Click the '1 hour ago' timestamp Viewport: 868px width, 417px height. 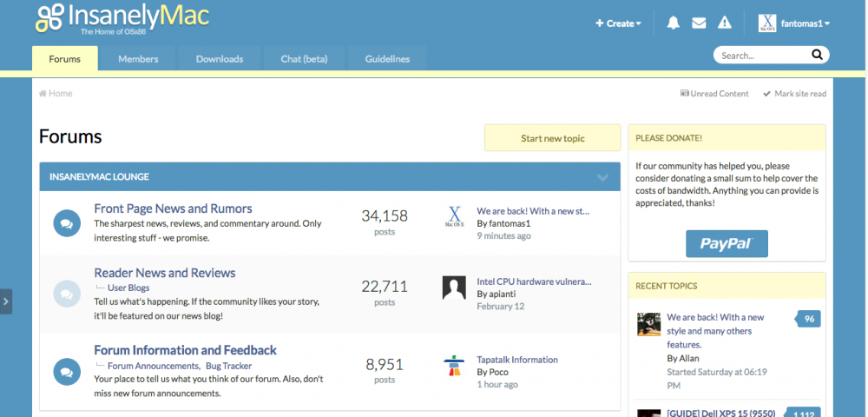click(497, 384)
